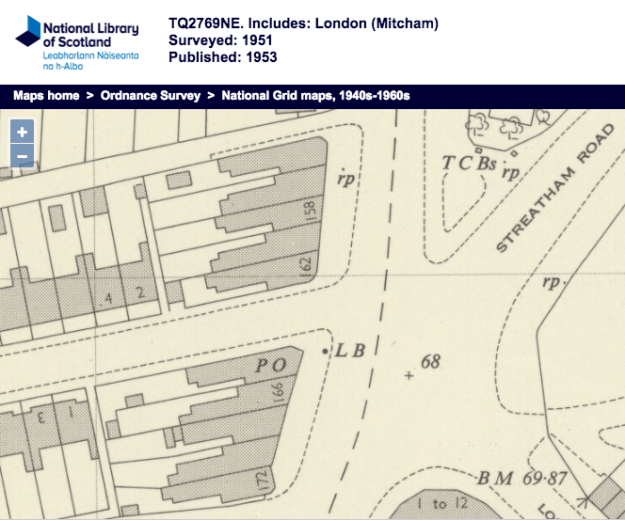Click the 'Surveyed: 1951' text
Image resolution: width=625 pixels, height=520 pixels.
coord(220,40)
